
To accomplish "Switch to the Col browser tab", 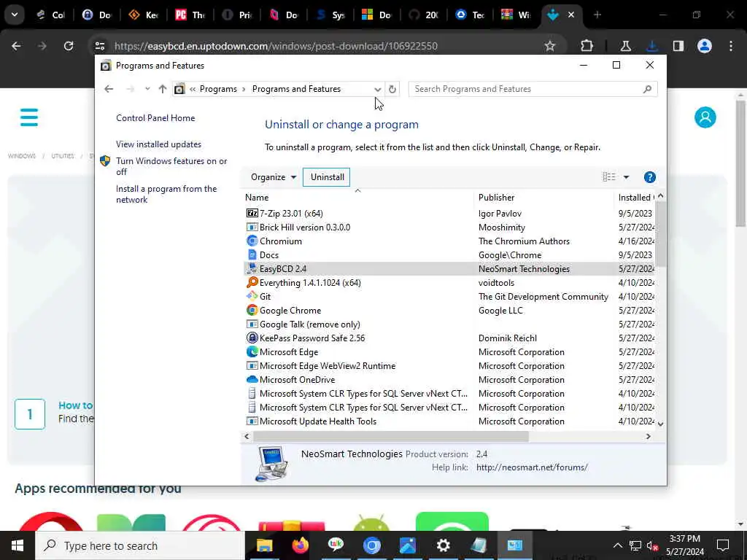I will [51, 15].
